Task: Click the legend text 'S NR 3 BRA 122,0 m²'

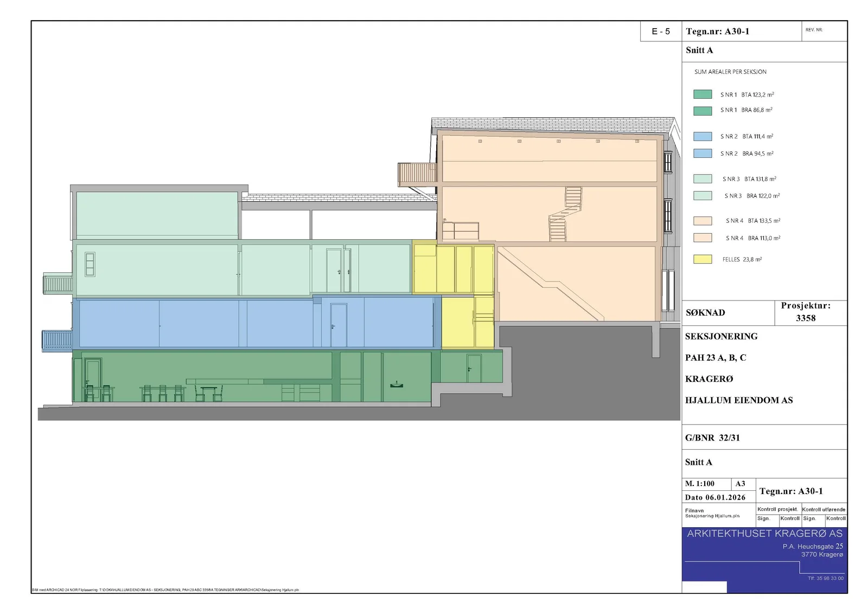Action: click(752, 196)
